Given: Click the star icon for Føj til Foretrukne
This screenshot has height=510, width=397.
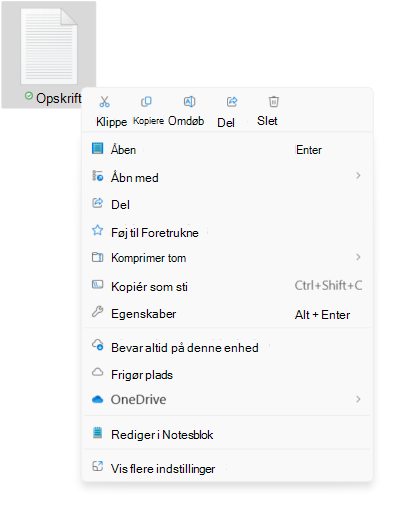Looking at the screenshot, I should coord(98,230).
